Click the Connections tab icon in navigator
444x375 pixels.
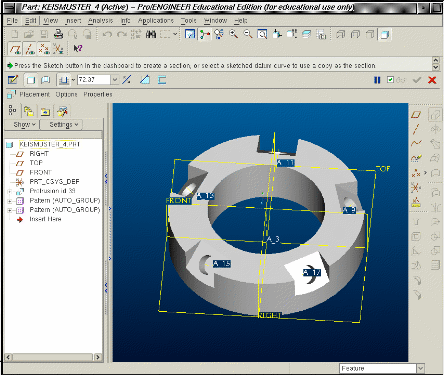tap(62, 111)
